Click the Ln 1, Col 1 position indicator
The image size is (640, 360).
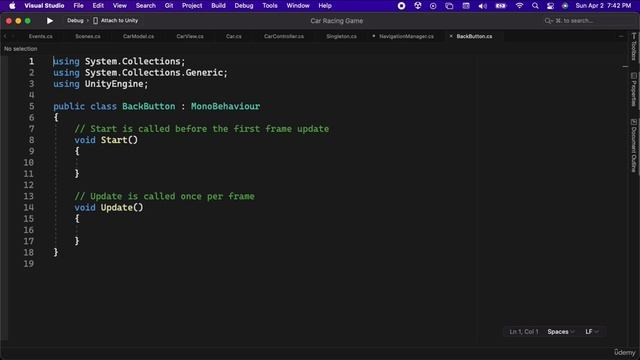click(x=524, y=332)
